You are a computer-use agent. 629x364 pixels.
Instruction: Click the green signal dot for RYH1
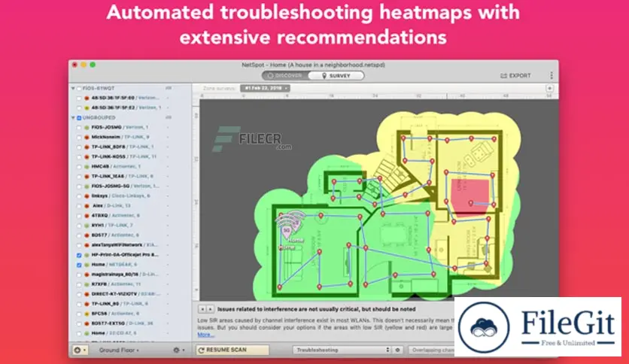[x=87, y=226]
